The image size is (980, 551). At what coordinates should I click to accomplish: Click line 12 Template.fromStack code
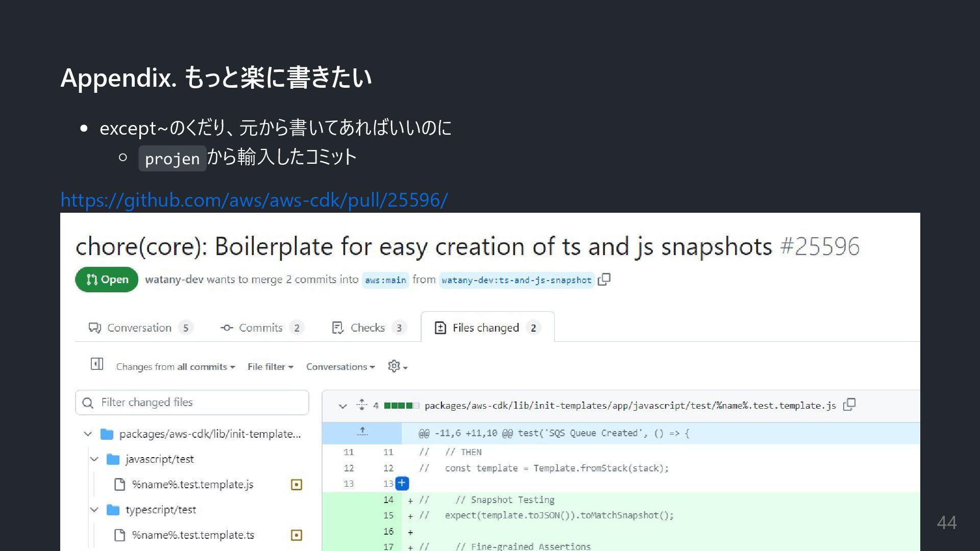556,468
